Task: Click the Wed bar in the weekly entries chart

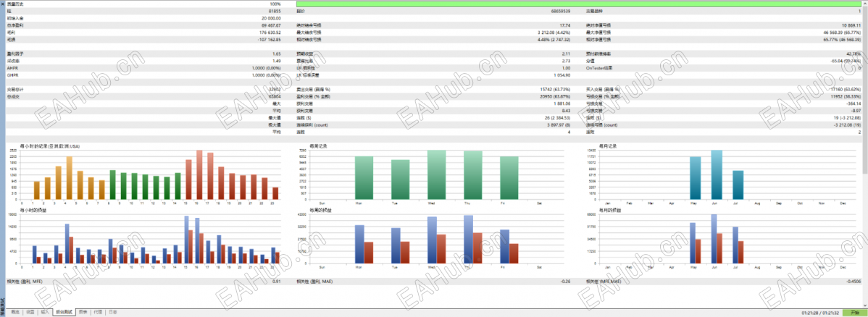Action: point(437,175)
